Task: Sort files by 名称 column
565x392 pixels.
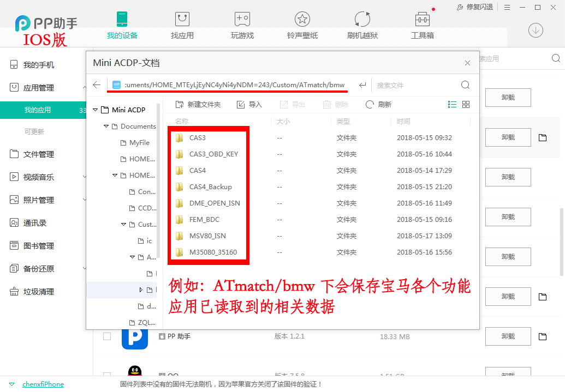Action: pos(182,122)
